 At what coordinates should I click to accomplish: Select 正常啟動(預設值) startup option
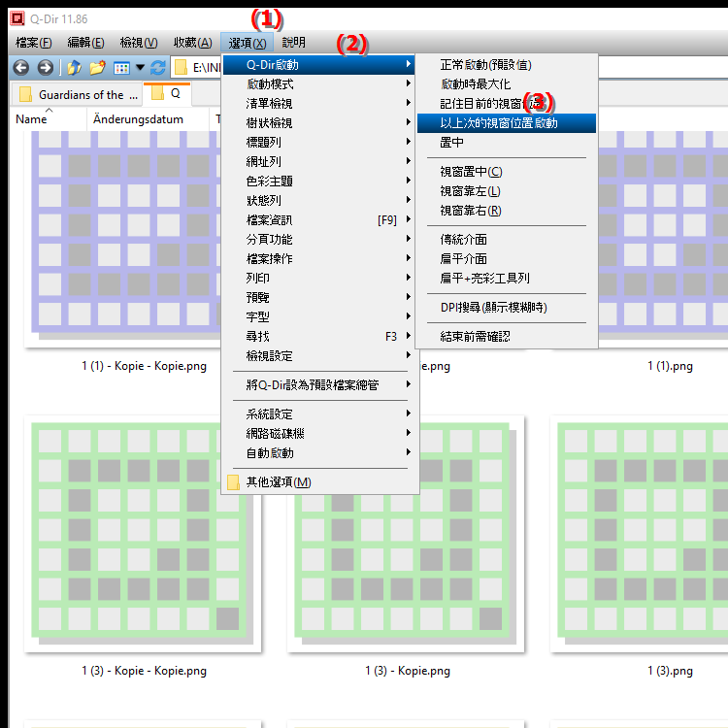pyautogui.click(x=506, y=65)
